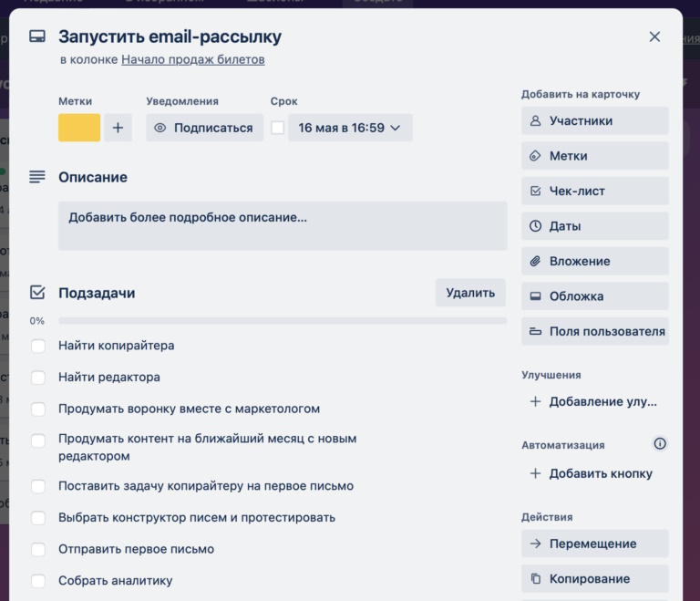
Task: Add a Чек-лист to the card
Action: point(594,191)
